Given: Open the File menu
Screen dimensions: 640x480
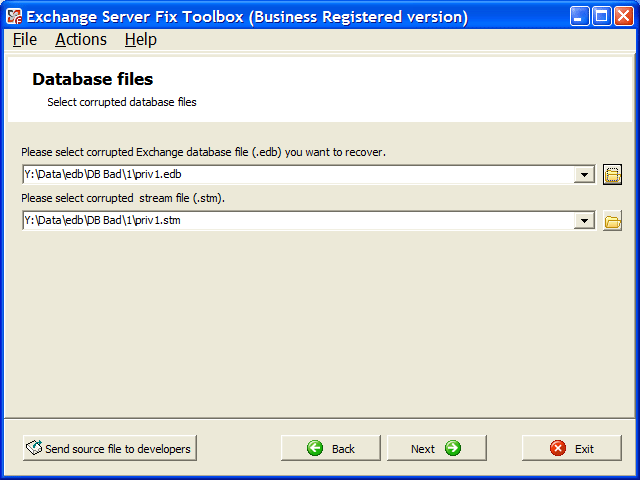Looking at the screenshot, I should [25, 39].
